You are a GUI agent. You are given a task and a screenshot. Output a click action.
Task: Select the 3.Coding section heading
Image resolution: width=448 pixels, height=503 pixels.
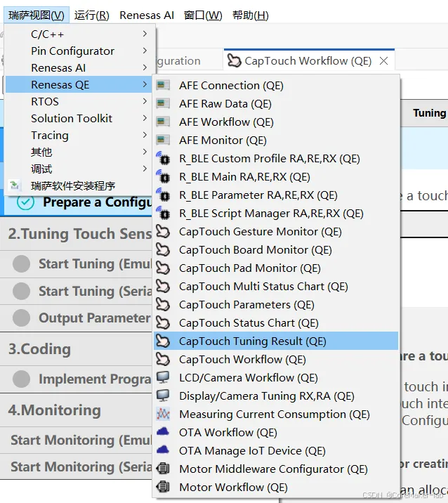coord(39,348)
